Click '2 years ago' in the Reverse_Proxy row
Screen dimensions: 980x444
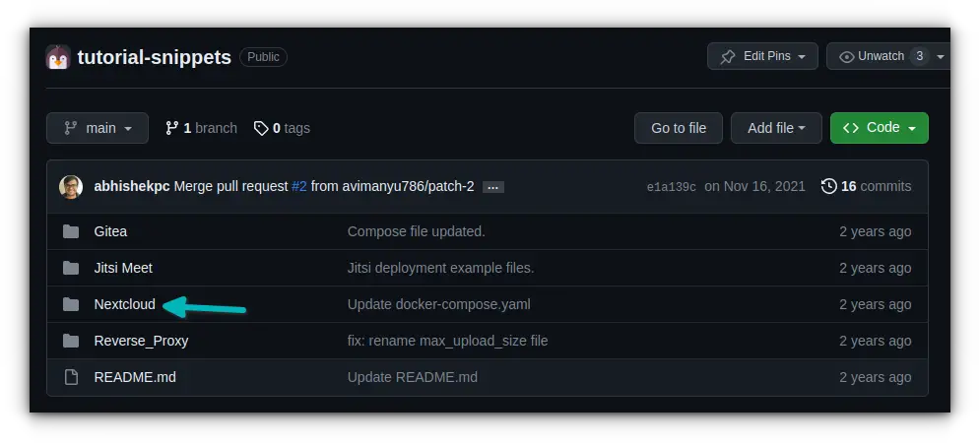click(875, 341)
